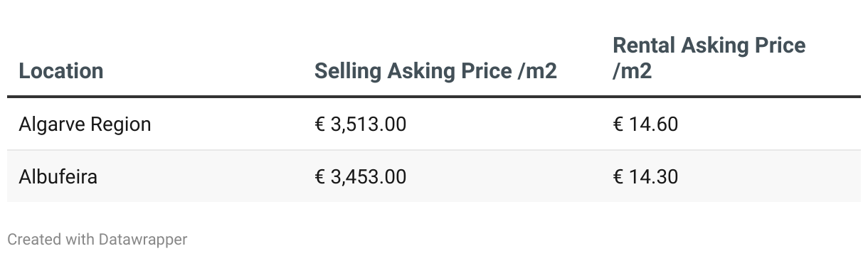
Task: Click the word Created in the footer
Action: [x=34, y=240]
